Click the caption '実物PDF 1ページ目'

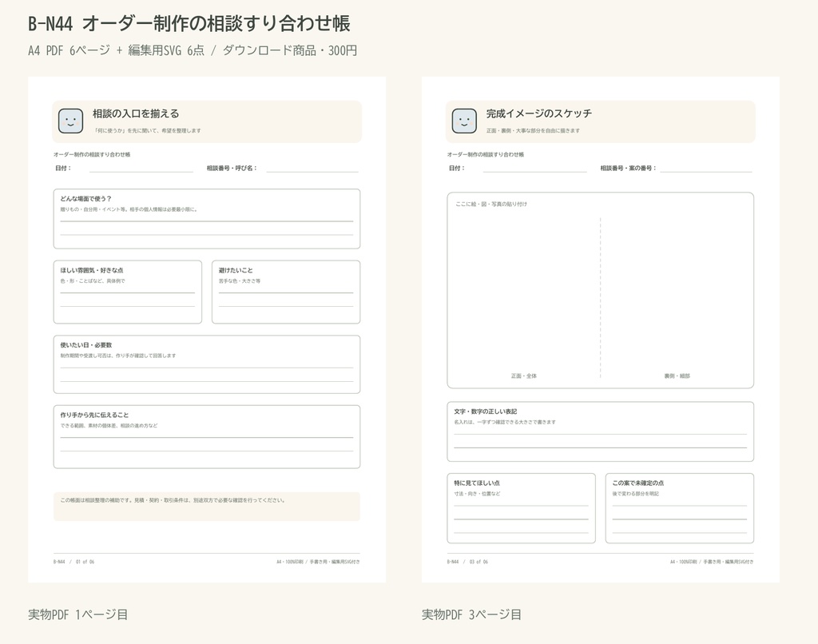pyautogui.click(x=77, y=614)
